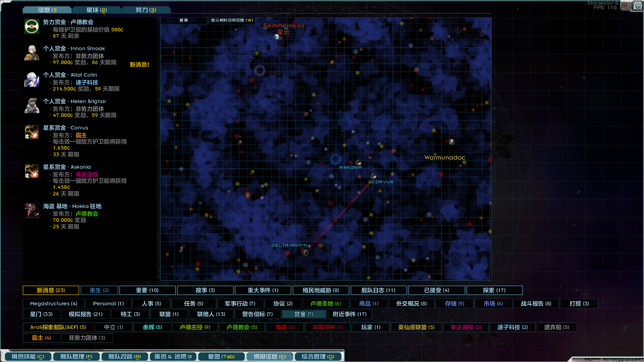Toggle the 星景 map view button

coord(184,20)
